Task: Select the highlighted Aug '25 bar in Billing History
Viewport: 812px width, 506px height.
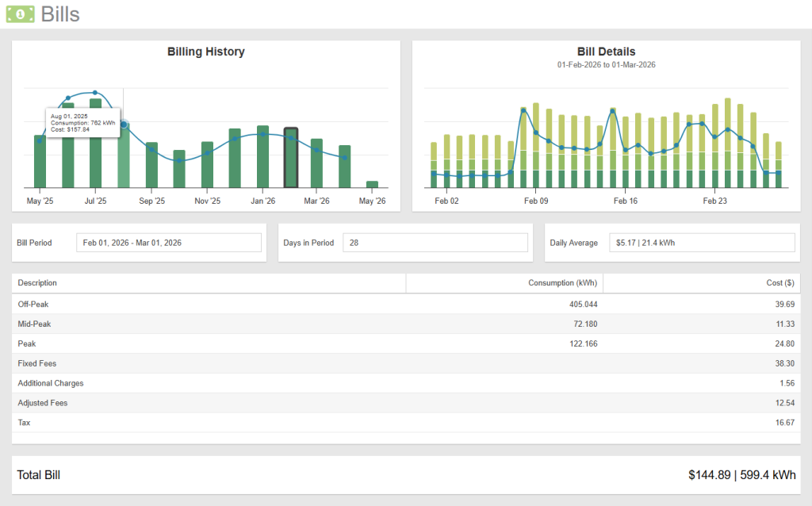Action: pos(123,156)
